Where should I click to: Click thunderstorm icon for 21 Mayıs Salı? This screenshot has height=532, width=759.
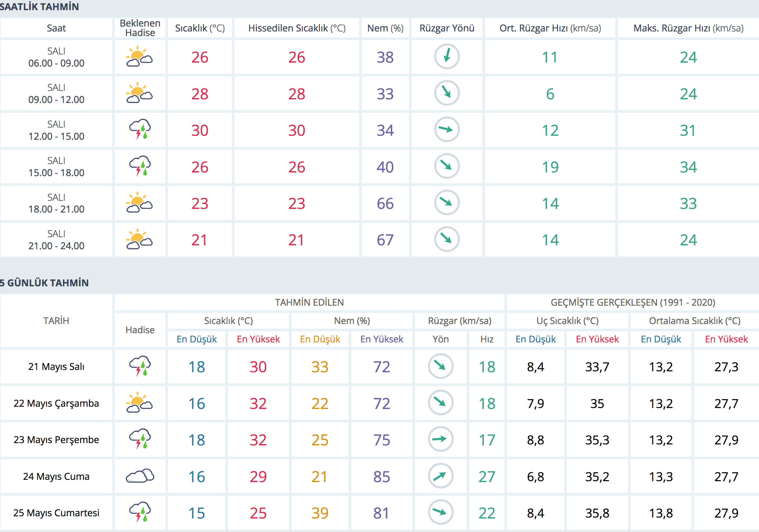coord(139,366)
